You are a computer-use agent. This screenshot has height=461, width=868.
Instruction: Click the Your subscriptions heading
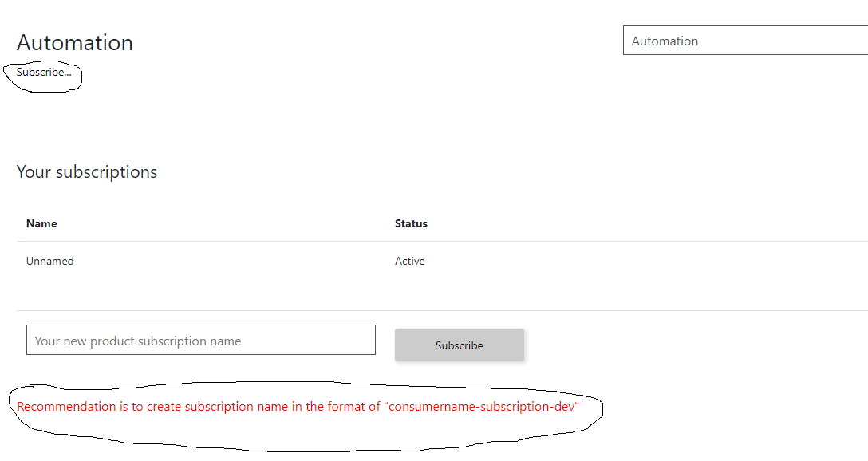87,171
